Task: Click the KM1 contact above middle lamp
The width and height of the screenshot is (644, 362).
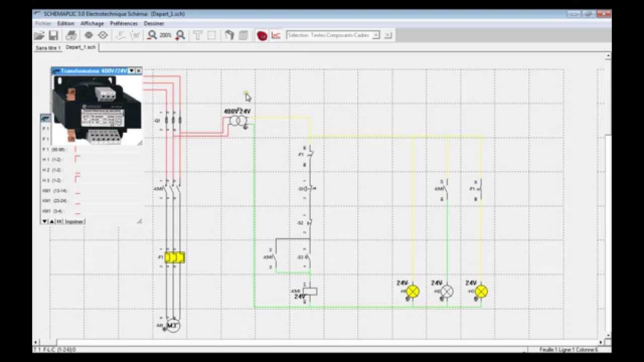Action: click(446, 189)
